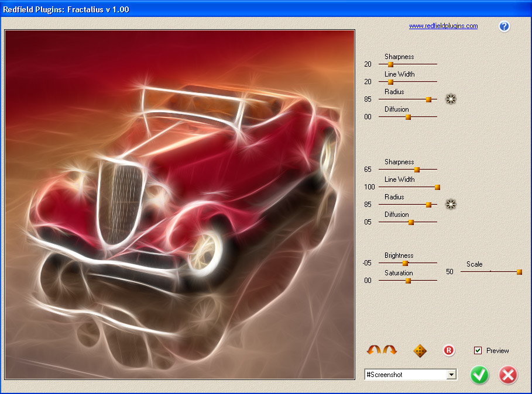Click star icon beside lower Radius slider
Screen dimensions: 532x394
point(450,204)
